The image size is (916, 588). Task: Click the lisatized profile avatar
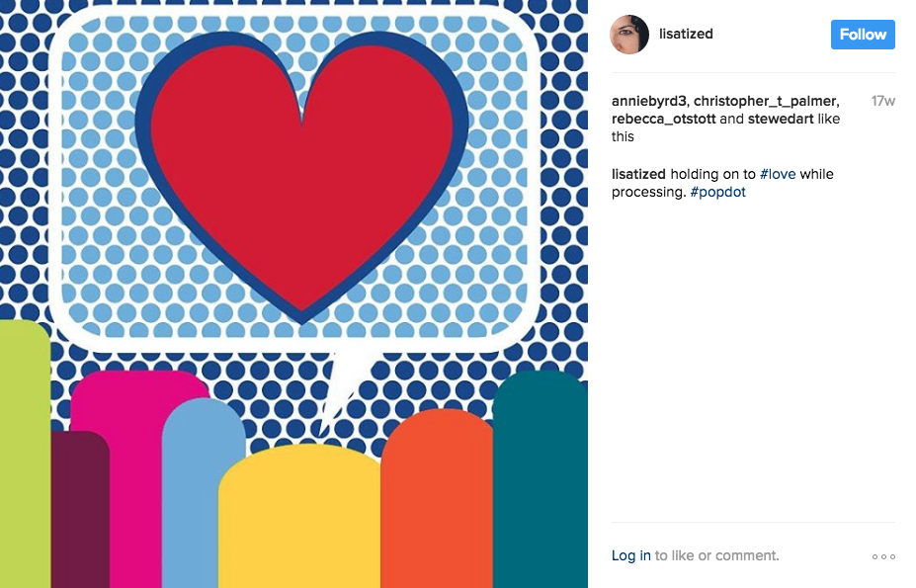(x=629, y=35)
